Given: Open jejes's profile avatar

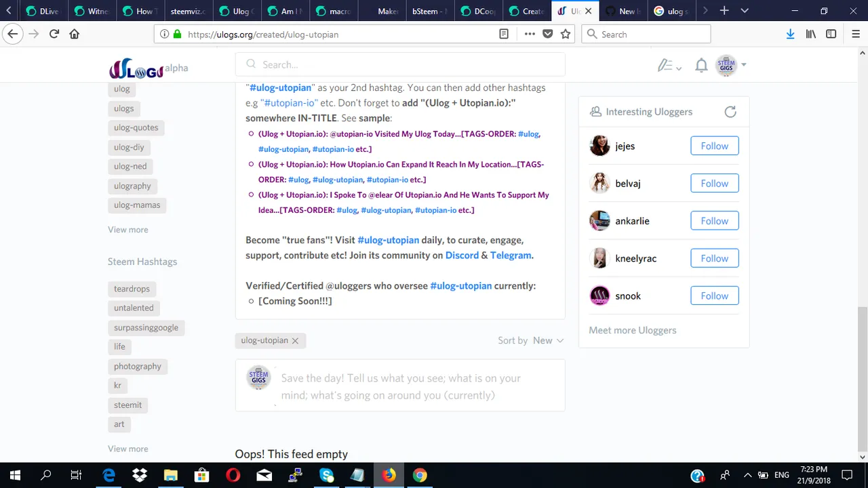Looking at the screenshot, I should [599, 146].
